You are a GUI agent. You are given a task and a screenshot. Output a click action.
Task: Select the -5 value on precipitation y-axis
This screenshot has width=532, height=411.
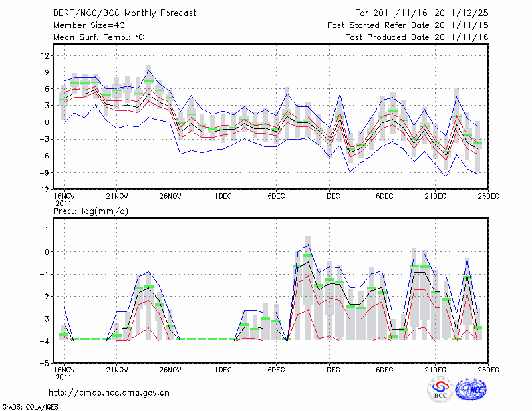45,364
